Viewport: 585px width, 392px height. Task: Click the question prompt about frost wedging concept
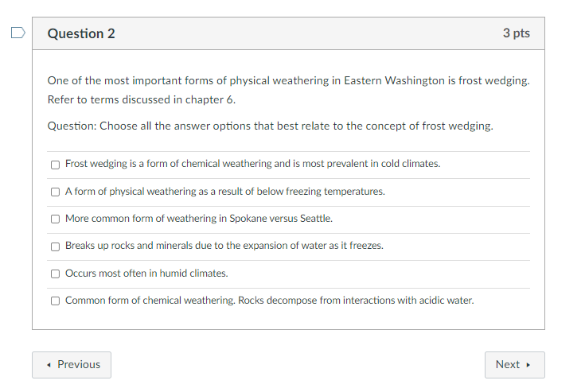point(270,126)
